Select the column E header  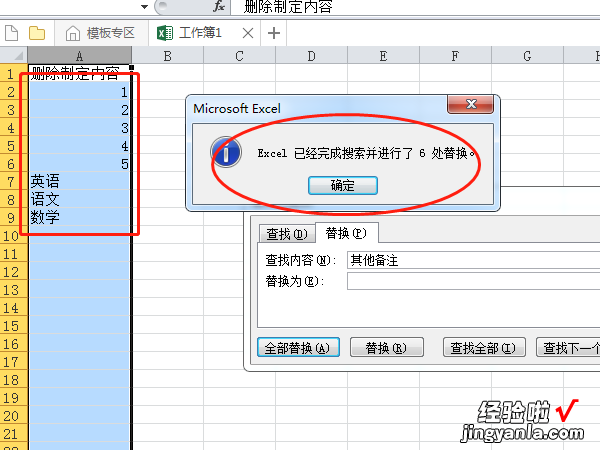tap(383, 56)
